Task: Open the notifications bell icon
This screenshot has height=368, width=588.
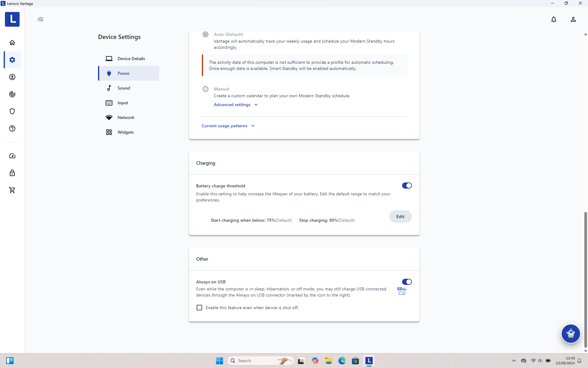Action: [x=553, y=19]
